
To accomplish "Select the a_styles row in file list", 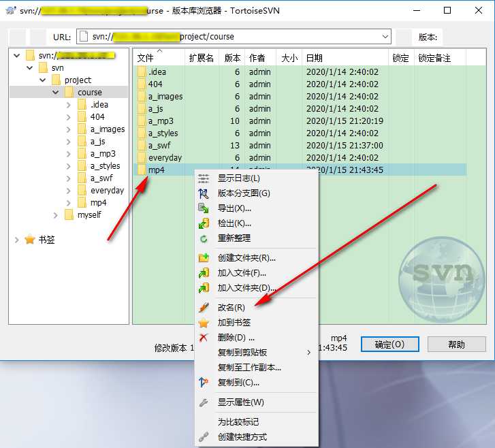I will tap(300, 133).
